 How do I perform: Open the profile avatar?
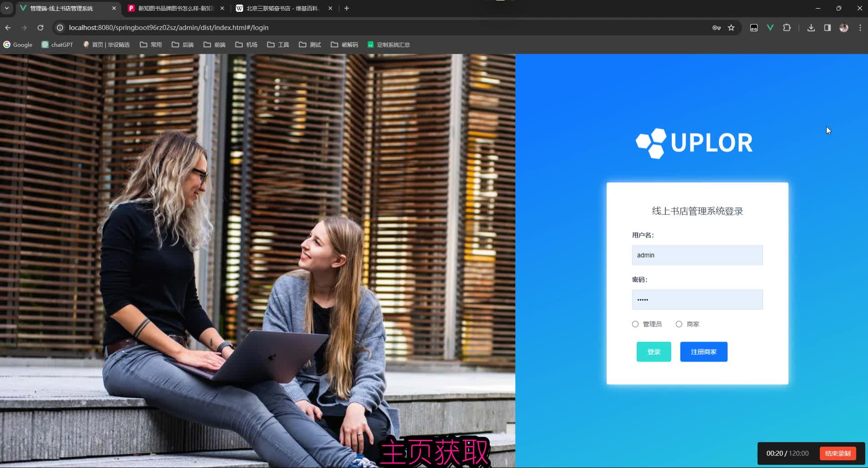pos(844,28)
